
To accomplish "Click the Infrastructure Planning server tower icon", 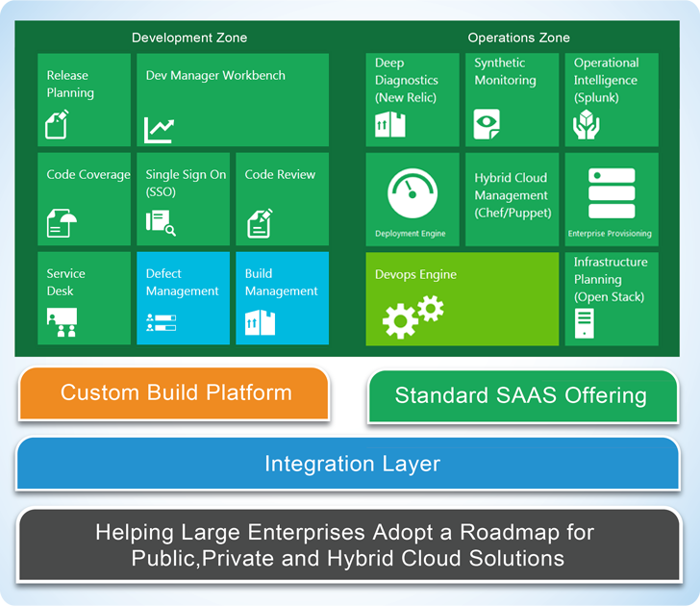I will (585, 323).
